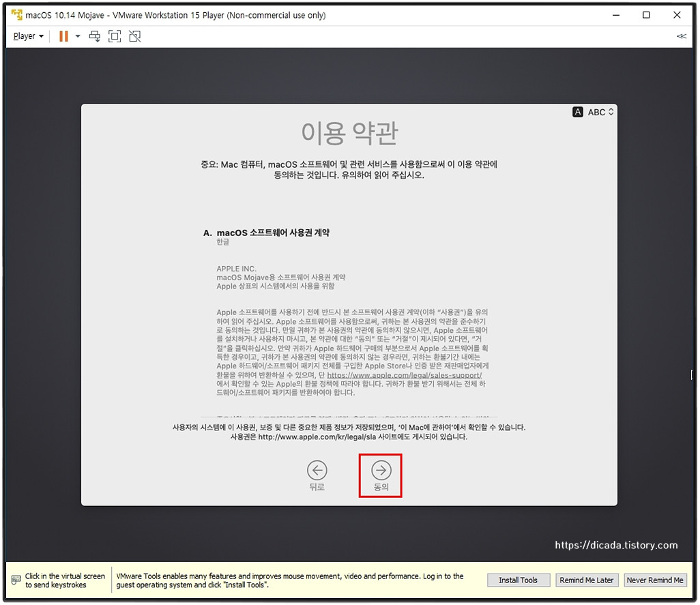This screenshot has width=700, height=605.
Task: Pause the virtual machine
Action: tap(64, 36)
